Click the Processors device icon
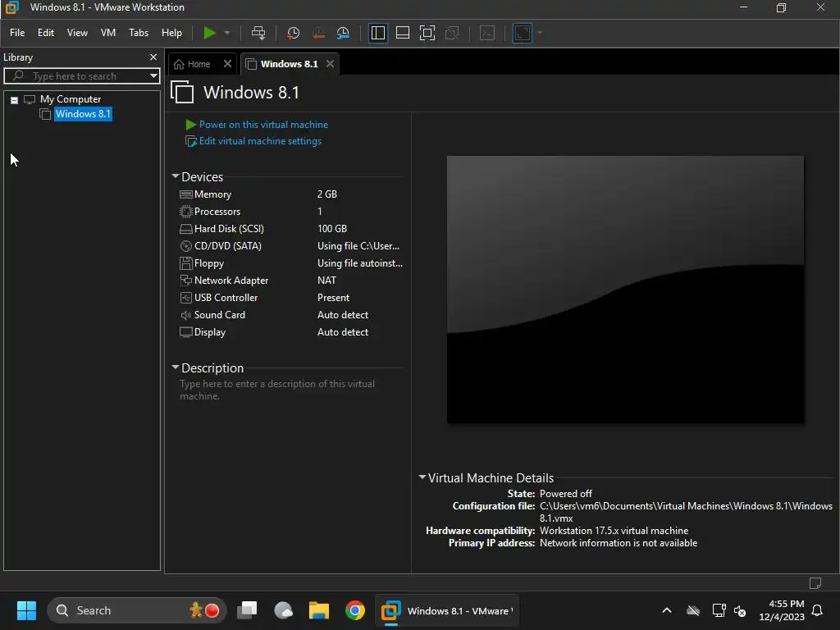Viewport: 840px width, 630px height. [186, 212]
